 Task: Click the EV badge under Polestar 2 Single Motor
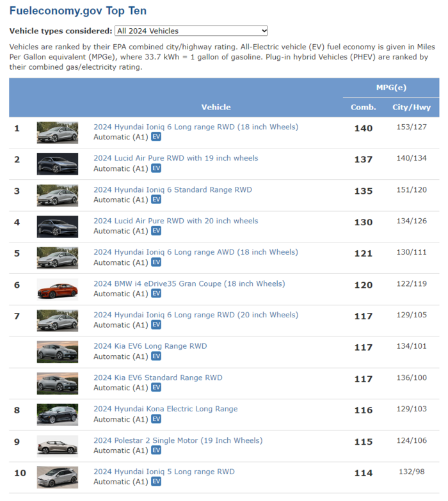[x=156, y=450]
